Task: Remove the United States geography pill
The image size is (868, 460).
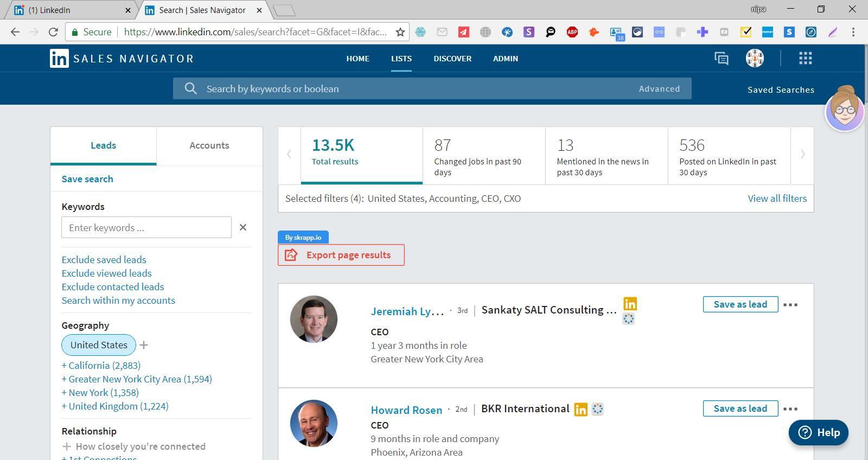Action: [99, 345]
